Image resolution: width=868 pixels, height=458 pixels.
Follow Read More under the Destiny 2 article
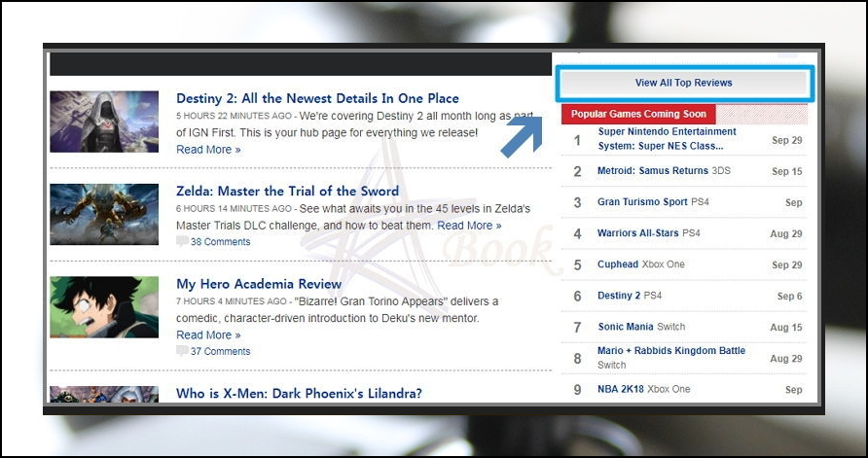point(208,150)
